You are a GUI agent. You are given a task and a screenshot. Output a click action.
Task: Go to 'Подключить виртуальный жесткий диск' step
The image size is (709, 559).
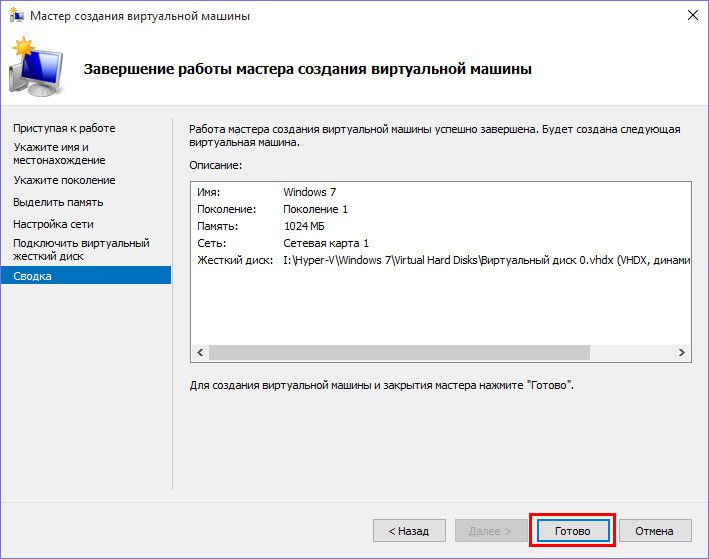(81, 249)
